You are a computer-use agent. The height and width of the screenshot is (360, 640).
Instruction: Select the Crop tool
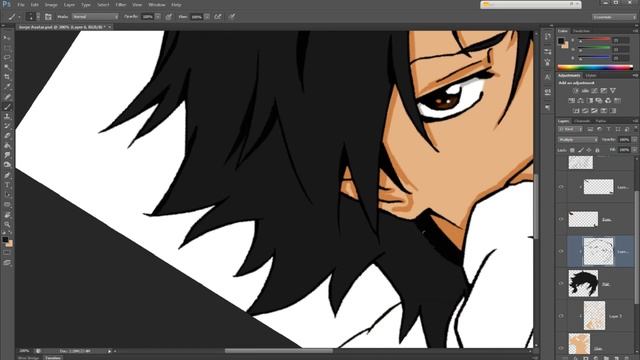click(7, 77)
